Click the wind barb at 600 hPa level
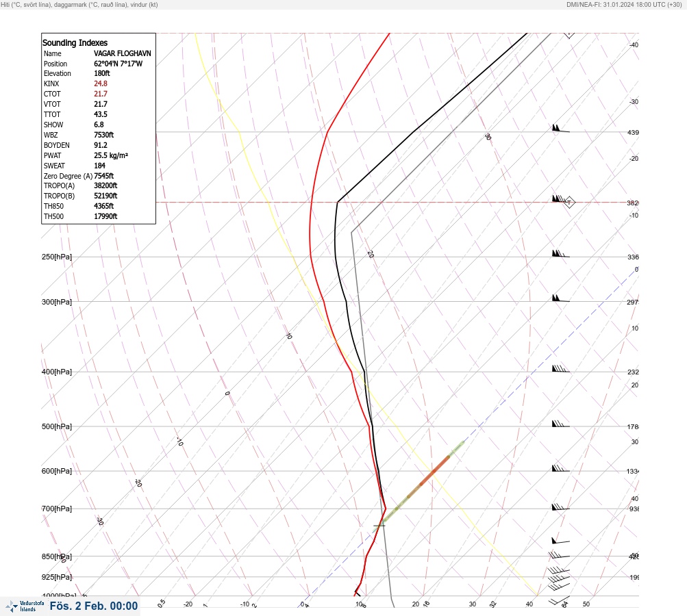Image resolution: width=687 pixels, height=616 pixels. click(560, 468)
